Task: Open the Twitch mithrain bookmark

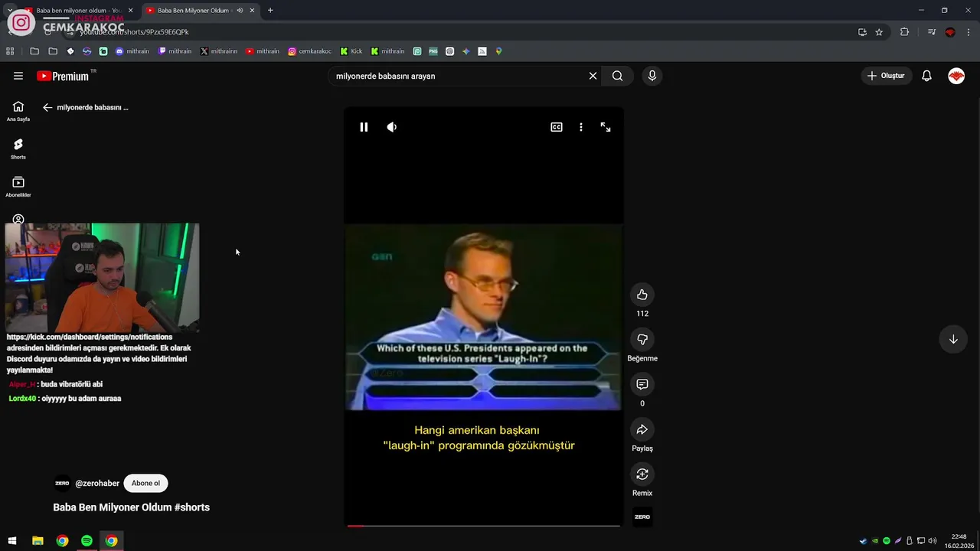Action: 175,51
